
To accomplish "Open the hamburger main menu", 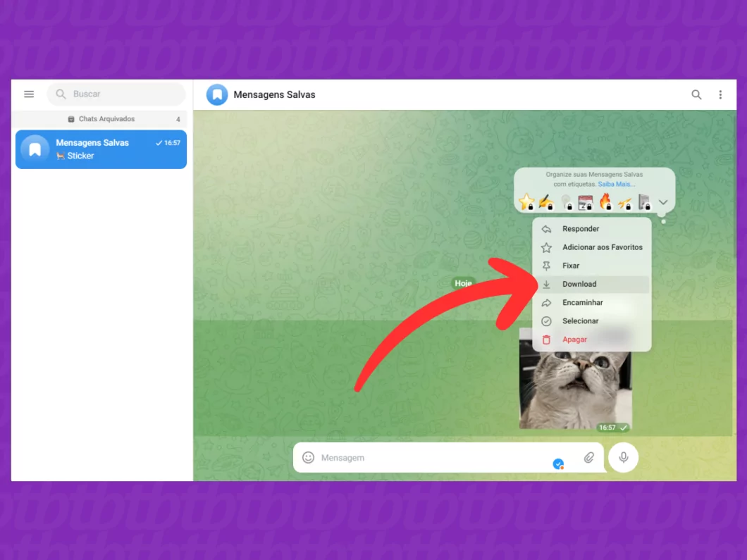I will click(x=29, y=94).
